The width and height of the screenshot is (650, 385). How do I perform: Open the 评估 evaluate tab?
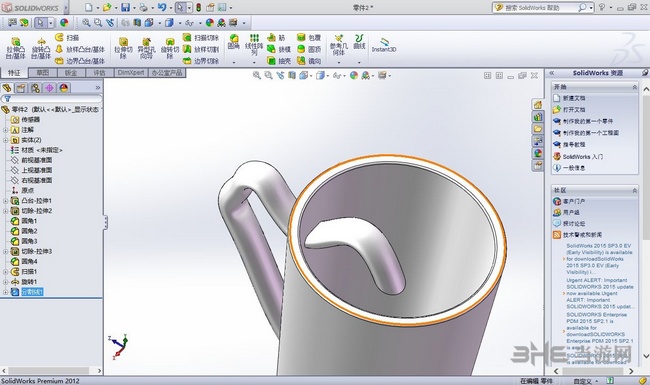point(99,73)
